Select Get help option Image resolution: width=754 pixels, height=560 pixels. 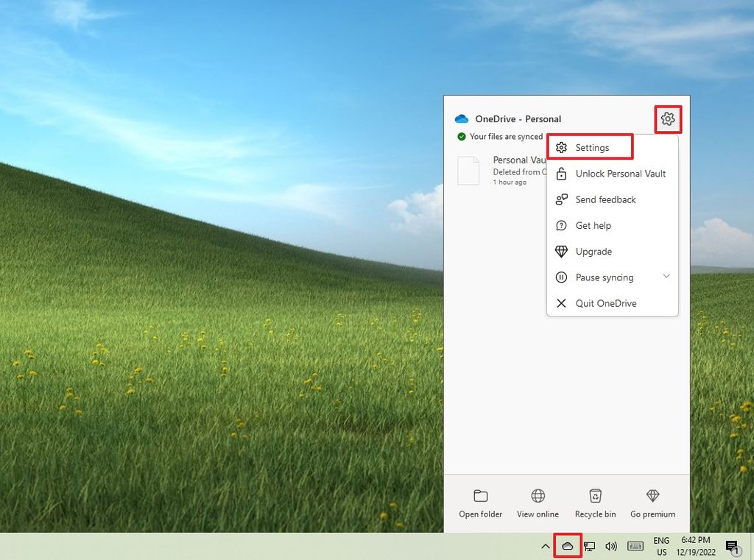point(593,225)
